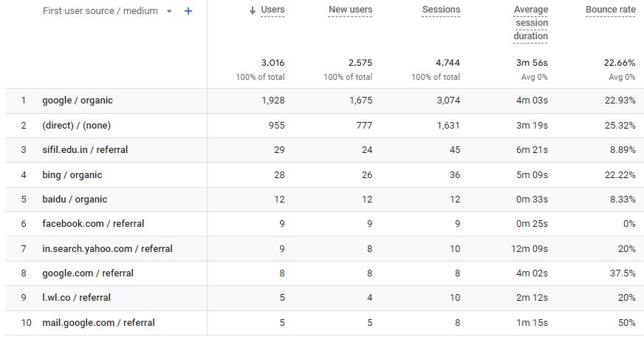Click facebook.com / referral row
This screenshot has height=337, width=644.
(93, 224)
